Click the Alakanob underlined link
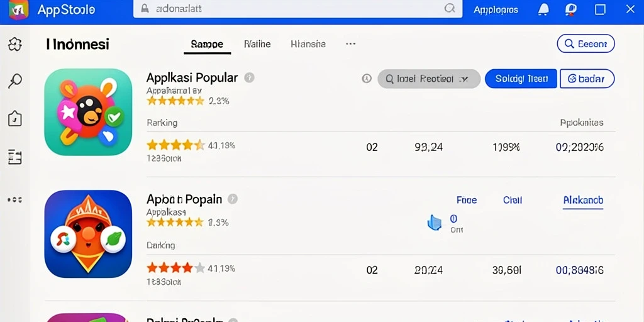 [583, 200]
